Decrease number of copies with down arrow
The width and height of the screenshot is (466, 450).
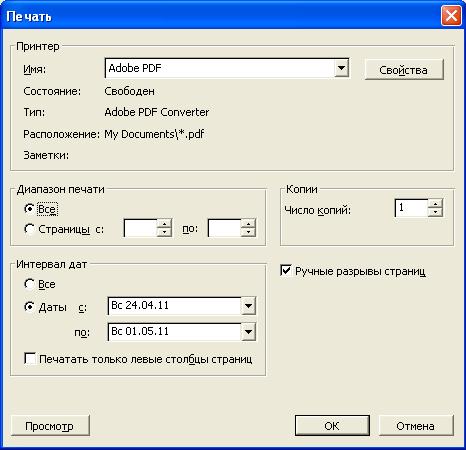(x=435, y=212)
